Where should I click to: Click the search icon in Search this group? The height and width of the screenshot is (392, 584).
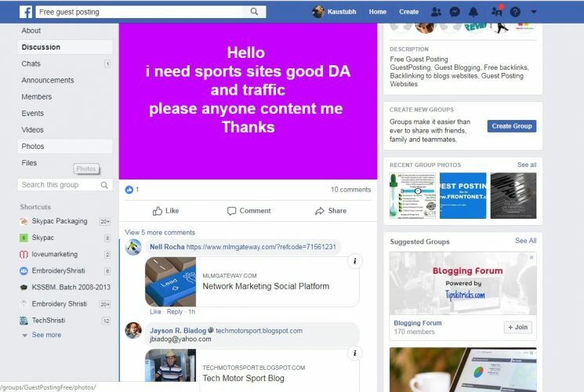104,185
